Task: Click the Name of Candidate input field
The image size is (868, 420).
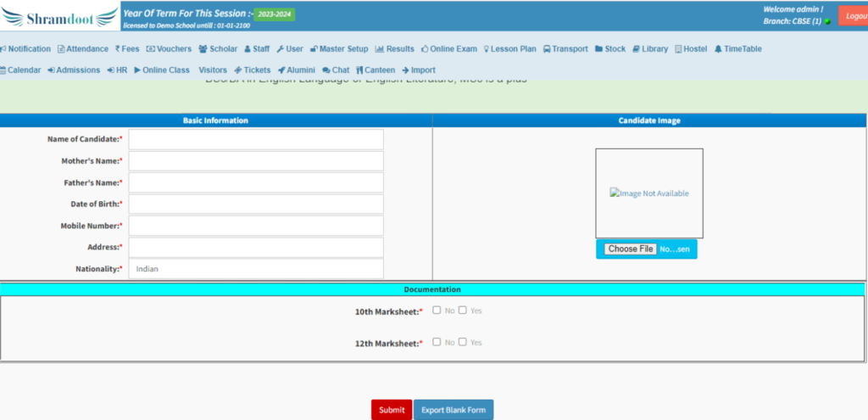Action: tap(256, 139)
